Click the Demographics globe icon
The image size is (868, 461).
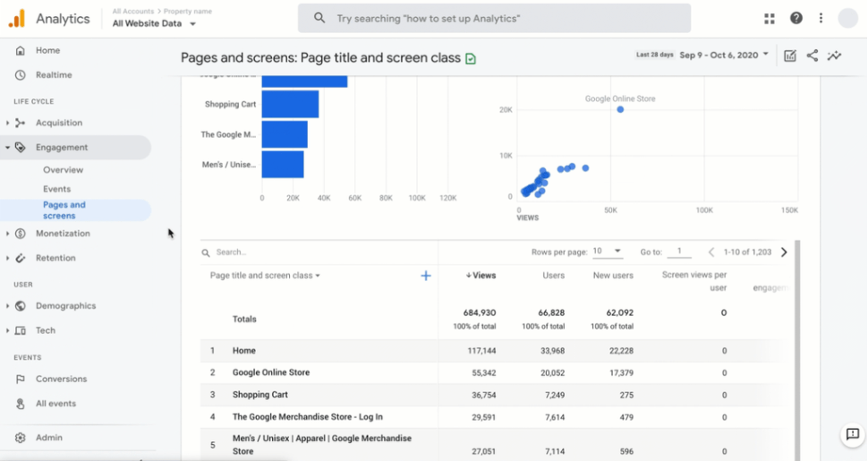pos(21,306)
